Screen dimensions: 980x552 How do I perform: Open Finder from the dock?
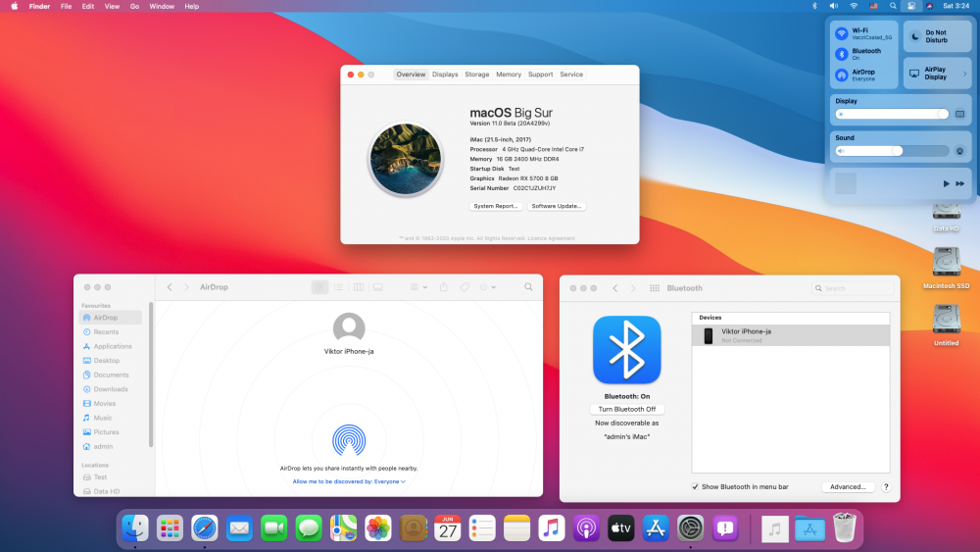[x=135, y=528]
